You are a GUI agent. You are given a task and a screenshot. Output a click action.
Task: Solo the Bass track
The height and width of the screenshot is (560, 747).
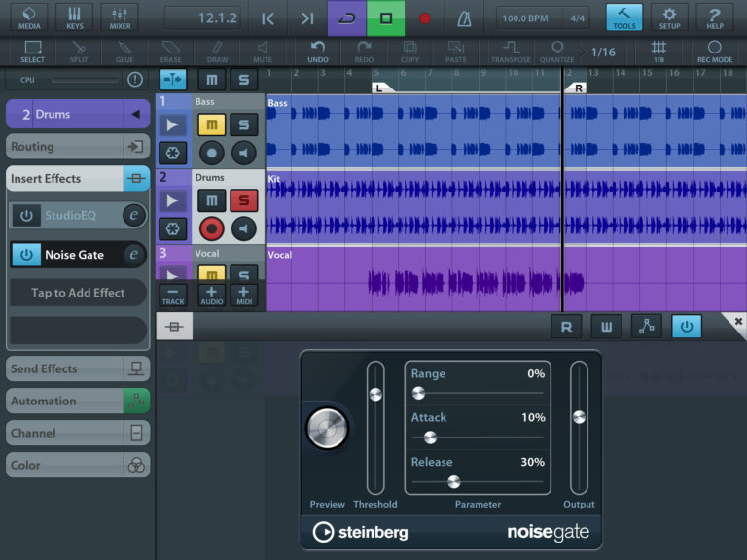pos(243,124)
